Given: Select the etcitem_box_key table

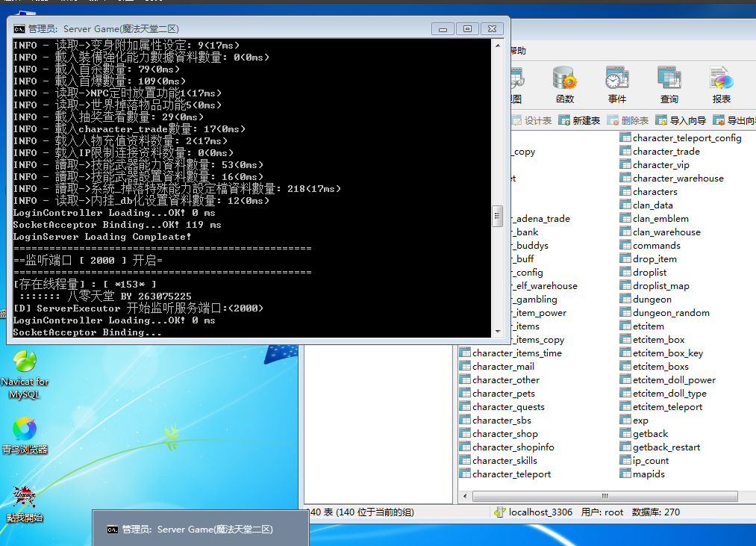Looking at the screenshot, I should click(662, 353).
